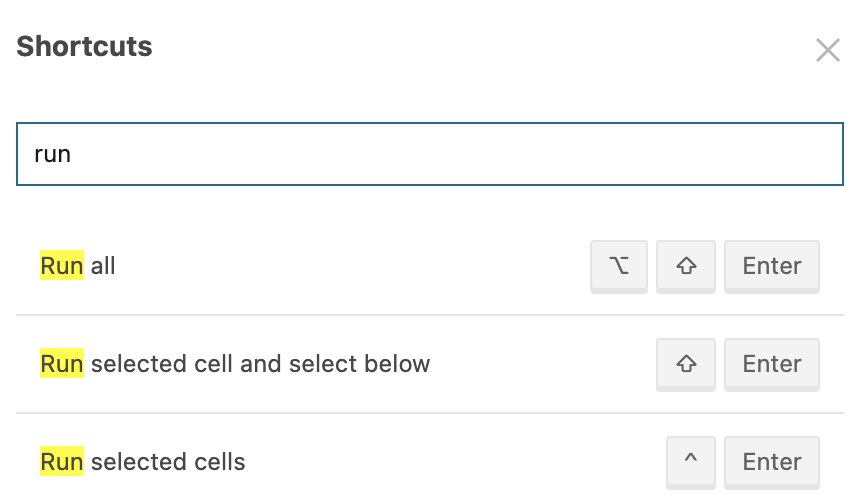The height and width of the screenshot is (504, 860).
Task: Click the Option key icon for Run all
Action: click(619, 266)
